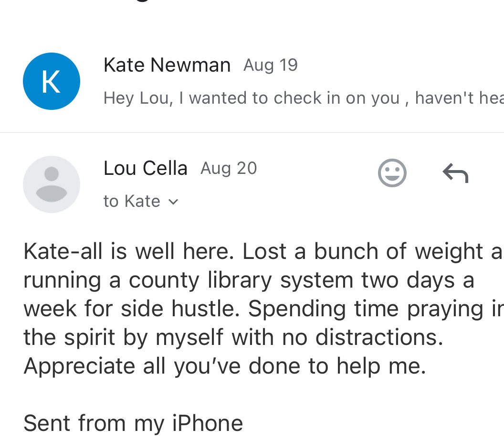Expand recipient details chevron beside "to Kate"
Image resolution: width=504 pixels, height=440 pixels.
pyautogui.click(x=174, y=202)
